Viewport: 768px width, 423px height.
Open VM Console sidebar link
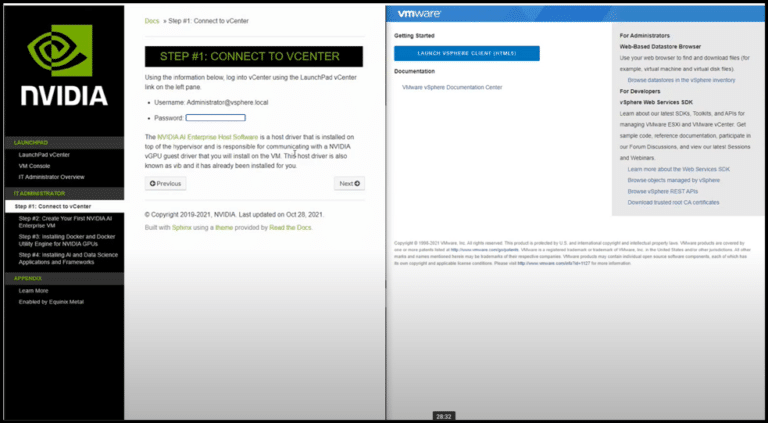(34, 166)
